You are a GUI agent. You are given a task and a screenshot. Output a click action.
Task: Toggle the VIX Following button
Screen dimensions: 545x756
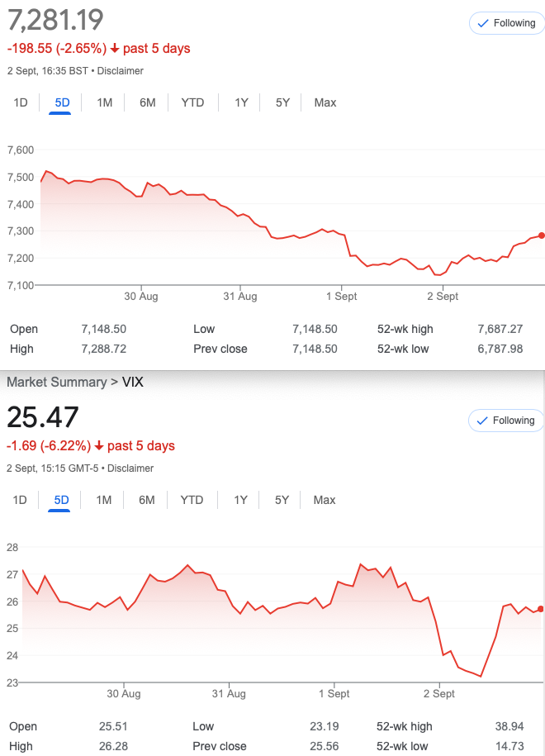coord(506,421)
